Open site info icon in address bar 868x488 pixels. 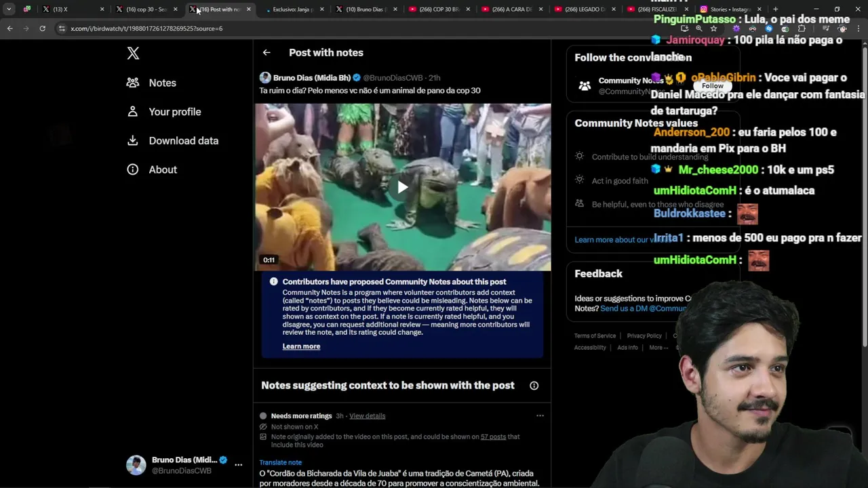(62, 28)
